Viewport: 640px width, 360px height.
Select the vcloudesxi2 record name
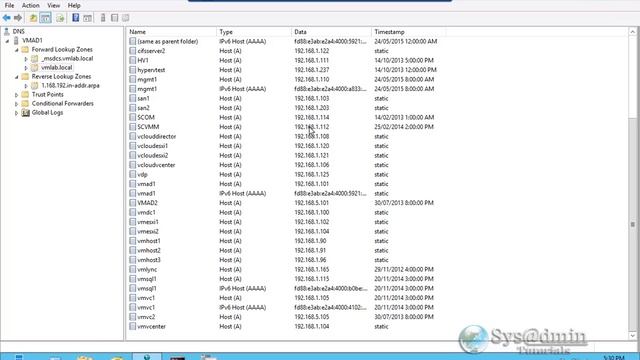pyautogui.click(x=153, y=156)
